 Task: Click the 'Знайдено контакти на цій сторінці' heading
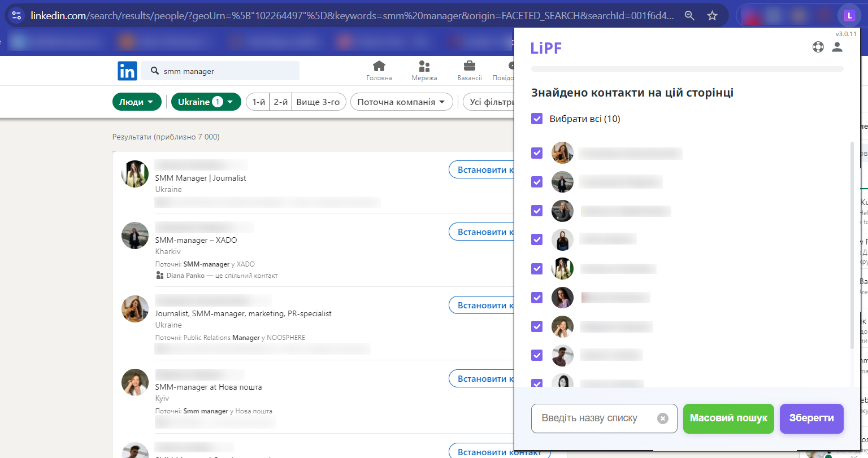(632, 93)
